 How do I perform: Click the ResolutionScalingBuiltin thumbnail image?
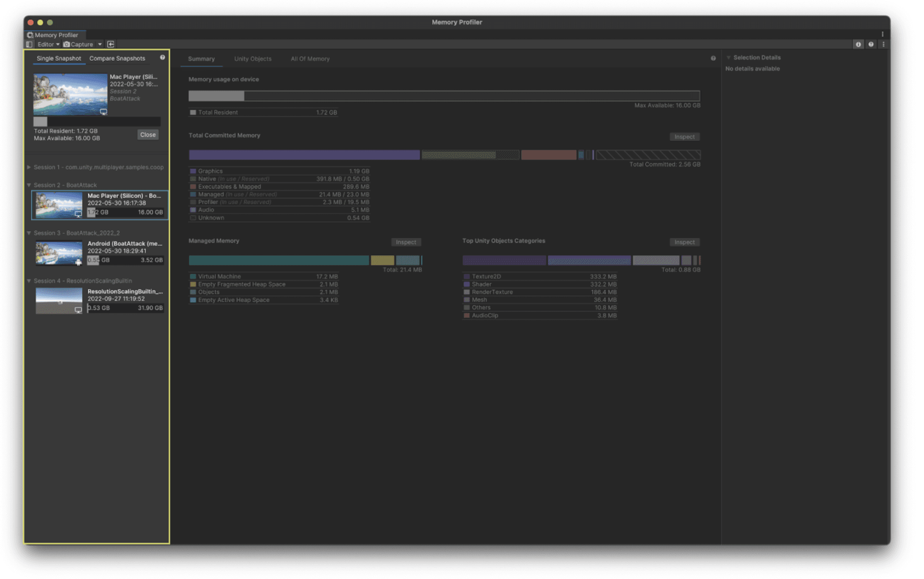(x=59, y=301)
